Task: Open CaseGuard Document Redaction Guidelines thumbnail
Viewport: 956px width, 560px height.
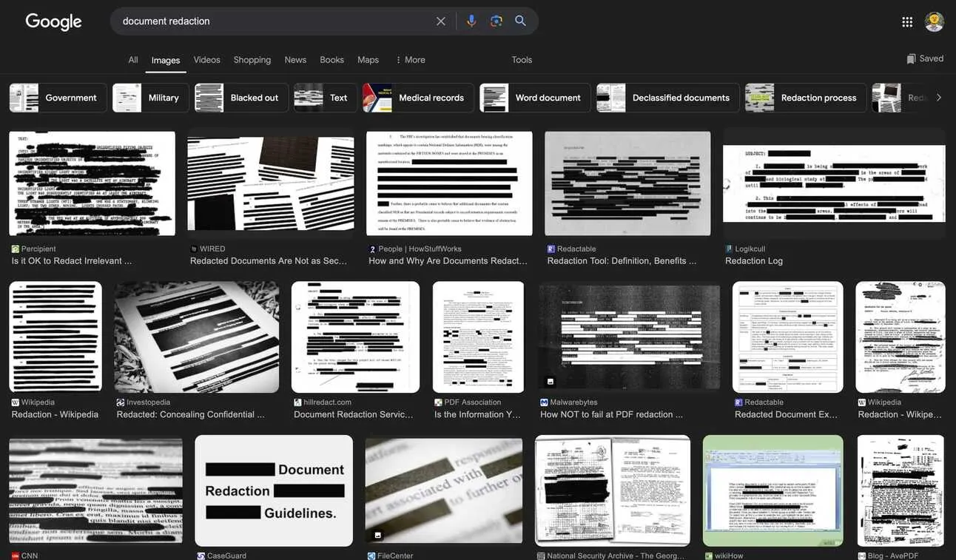Action: 274,490
